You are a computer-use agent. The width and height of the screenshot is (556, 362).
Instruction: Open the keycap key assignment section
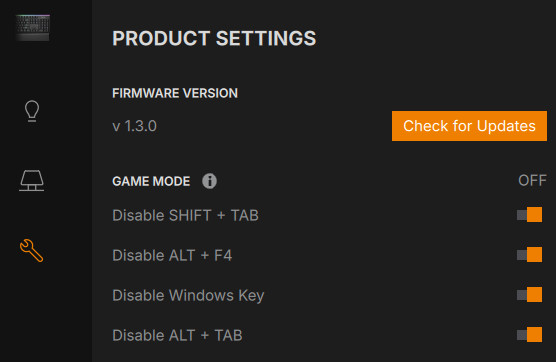pos(32,180)
